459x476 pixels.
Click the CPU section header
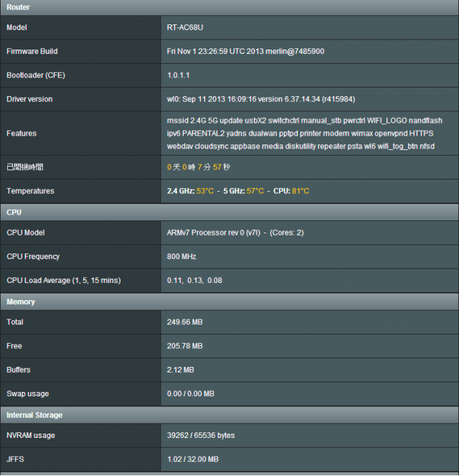click(x=229, y=213)
